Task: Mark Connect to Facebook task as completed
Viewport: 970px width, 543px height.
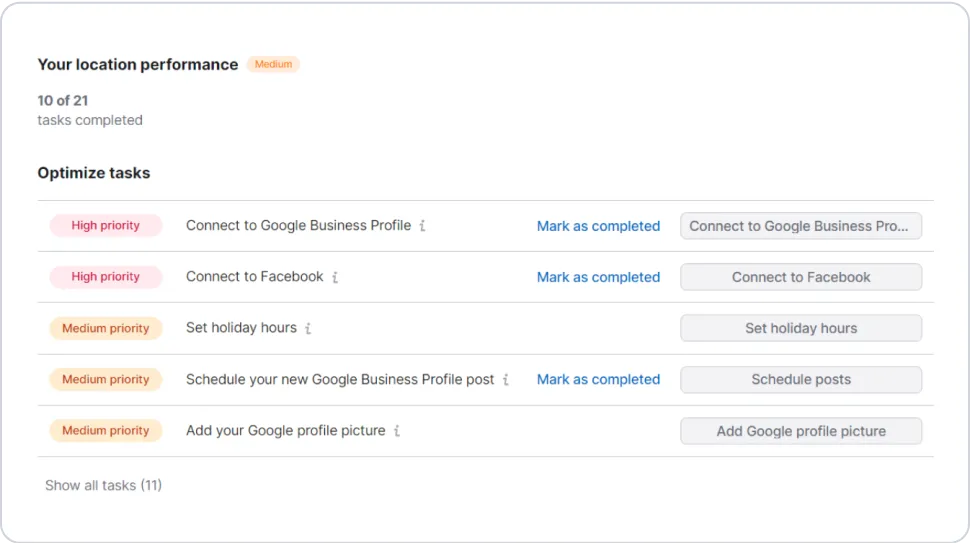Action: (598, 277)
